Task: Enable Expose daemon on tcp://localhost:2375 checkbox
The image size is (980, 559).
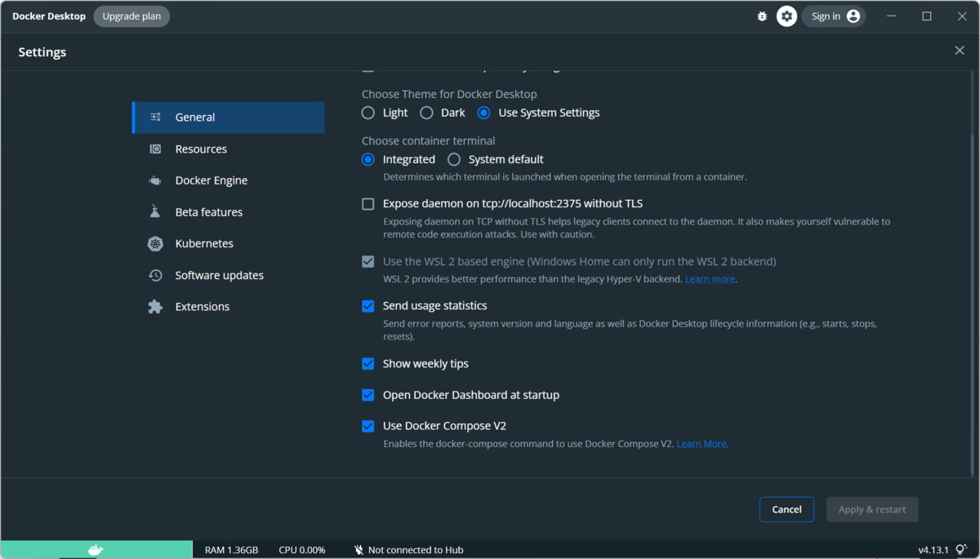Action: point(368,204)
